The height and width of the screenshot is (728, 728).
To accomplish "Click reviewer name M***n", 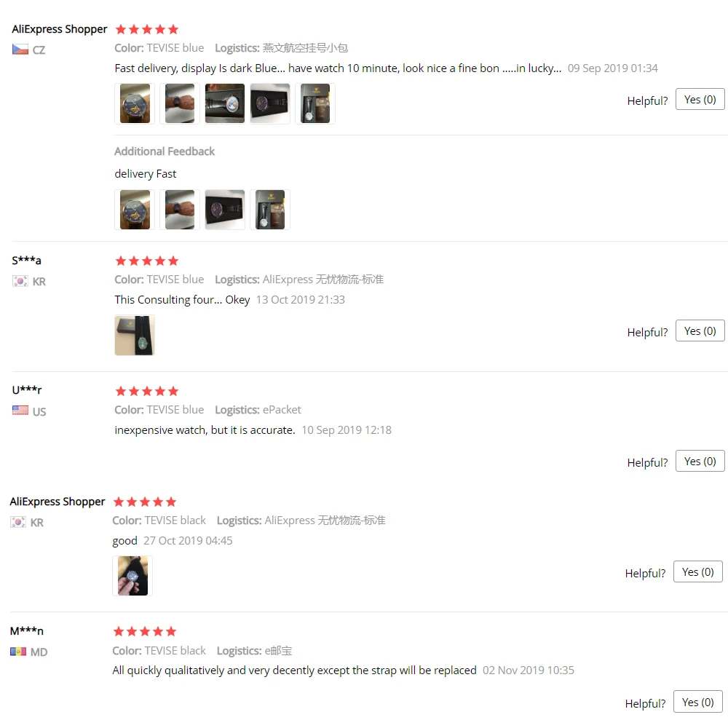I will [27, 630].
